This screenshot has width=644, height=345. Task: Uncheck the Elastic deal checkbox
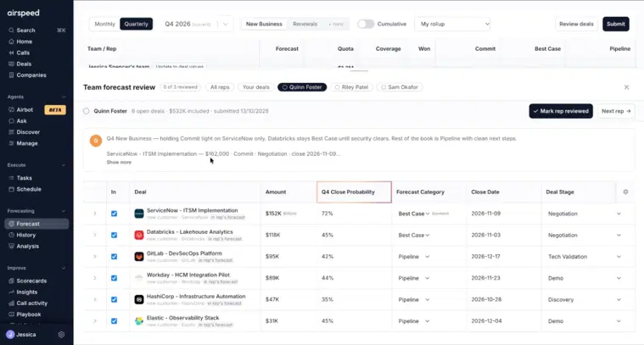tap(114, 320)
